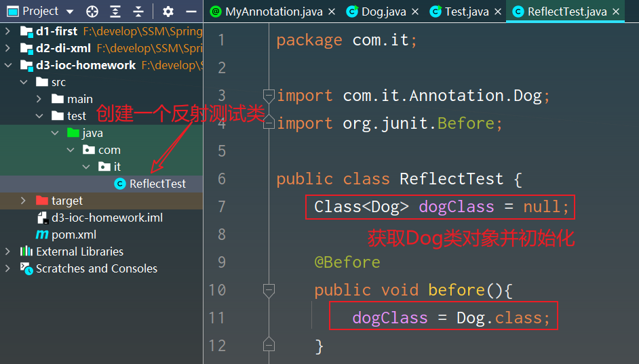Open the ReflectTest class in the tree
Image resolution: width=639 pixels, height=364 pixels.
click(x=102, y=184)
